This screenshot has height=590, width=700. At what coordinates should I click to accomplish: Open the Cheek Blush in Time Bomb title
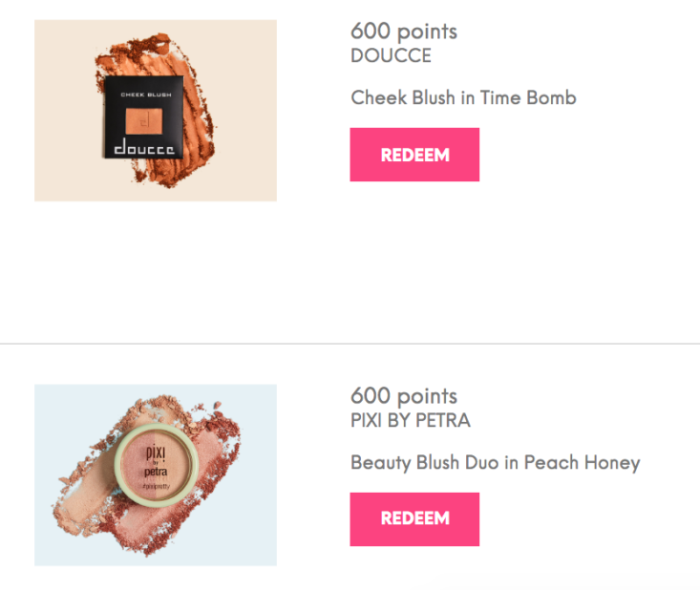click(x=463, y=97)
